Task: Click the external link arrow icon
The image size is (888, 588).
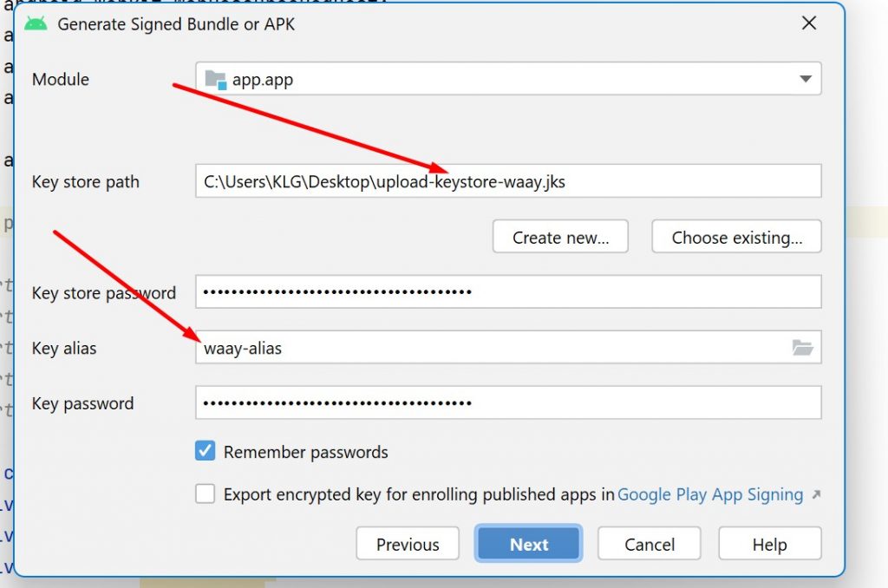Action: click(815, 495)
